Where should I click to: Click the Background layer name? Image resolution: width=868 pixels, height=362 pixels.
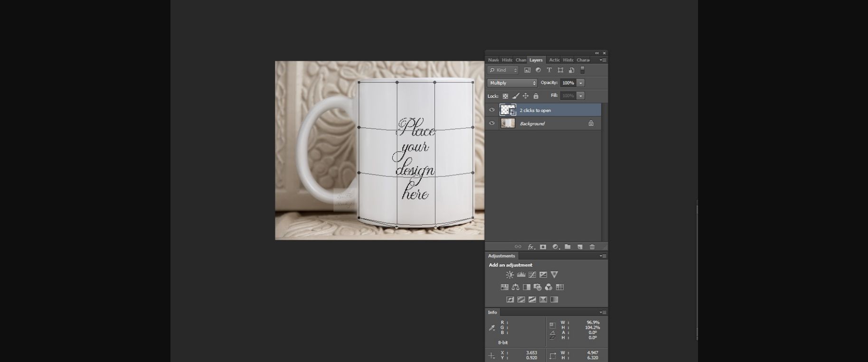click(x=532, y=124)
